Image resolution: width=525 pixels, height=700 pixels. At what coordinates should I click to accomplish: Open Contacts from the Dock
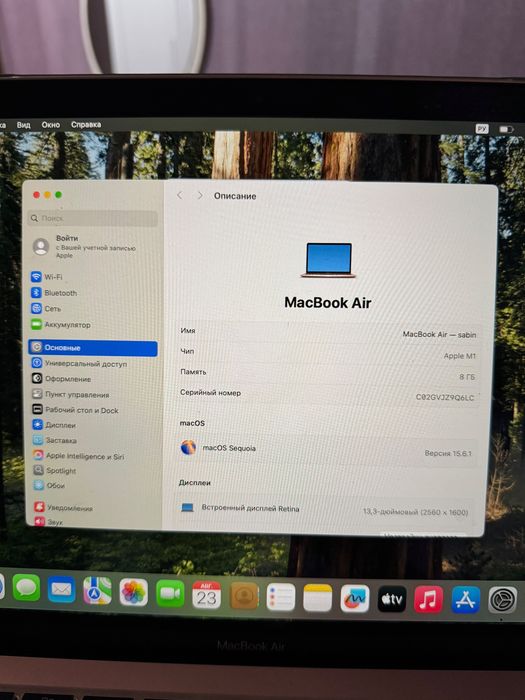click(x=244, y=596)
